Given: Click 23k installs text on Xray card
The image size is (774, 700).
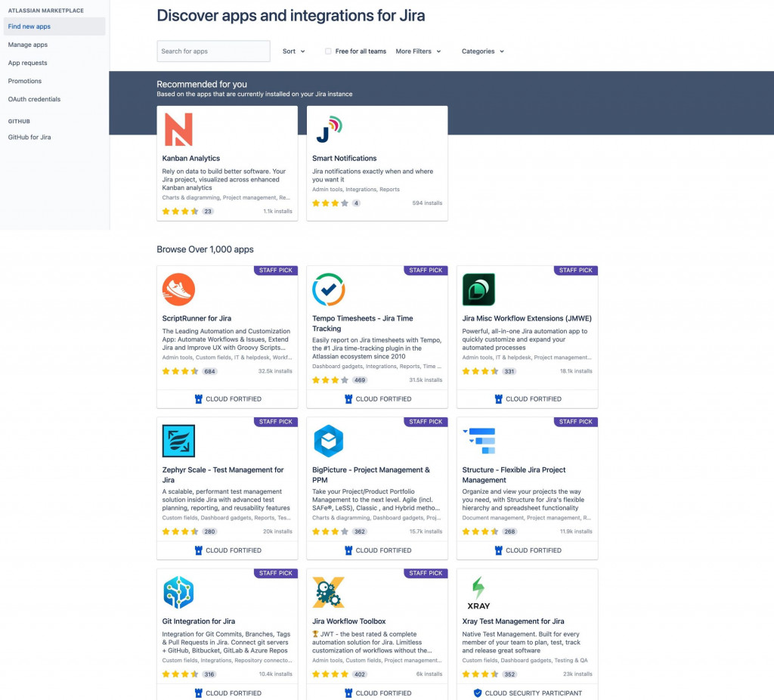Looking at the screenshot, I should [577, 674].
